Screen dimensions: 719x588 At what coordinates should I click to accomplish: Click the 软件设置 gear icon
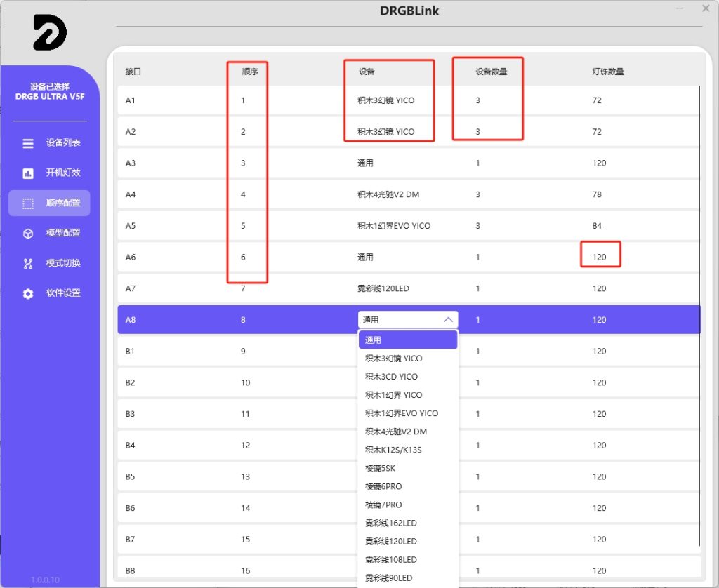28,293
